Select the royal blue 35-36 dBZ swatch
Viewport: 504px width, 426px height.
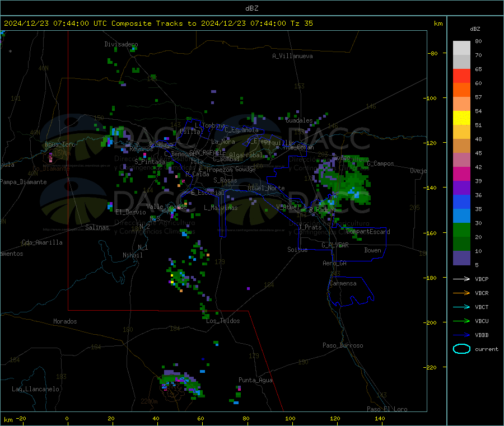point(461,202)
